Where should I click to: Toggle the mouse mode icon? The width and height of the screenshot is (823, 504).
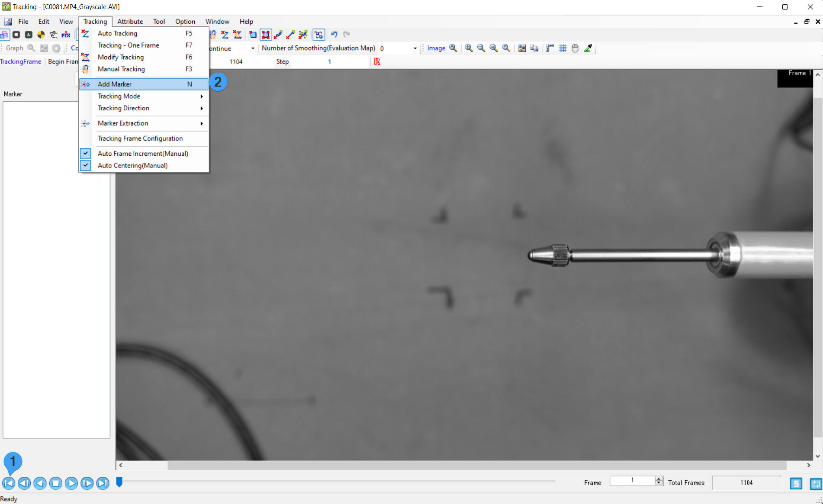[575, 48]
